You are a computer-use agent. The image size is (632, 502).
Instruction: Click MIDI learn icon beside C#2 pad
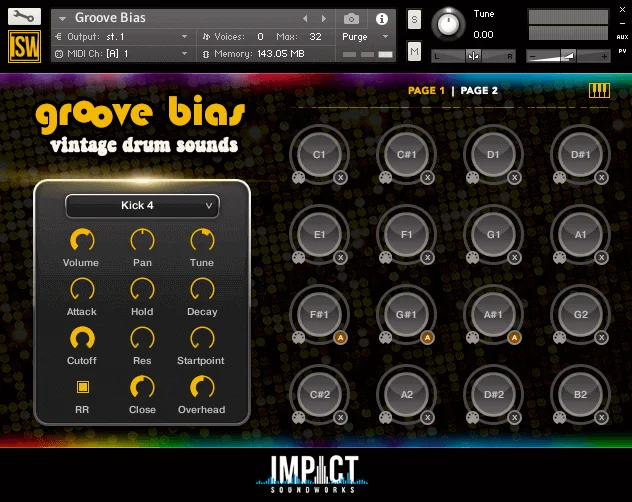[x=298, y=418]
